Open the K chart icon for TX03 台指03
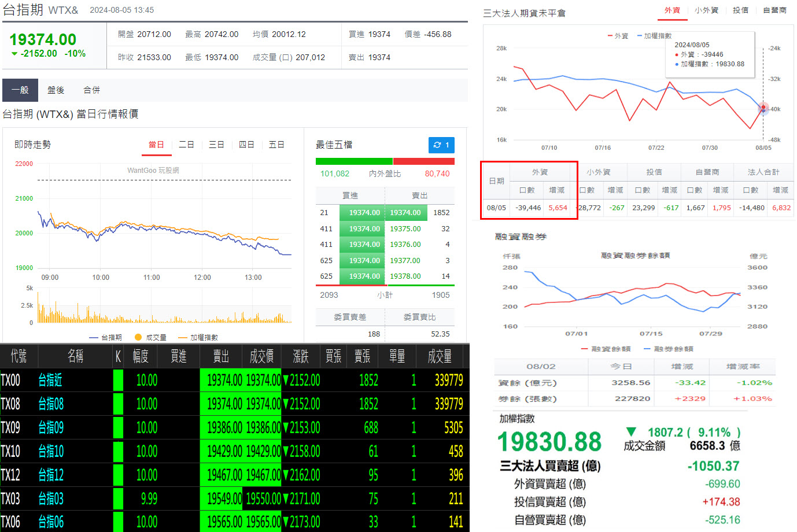Screen dimensions: 797x532 (117, 498)
